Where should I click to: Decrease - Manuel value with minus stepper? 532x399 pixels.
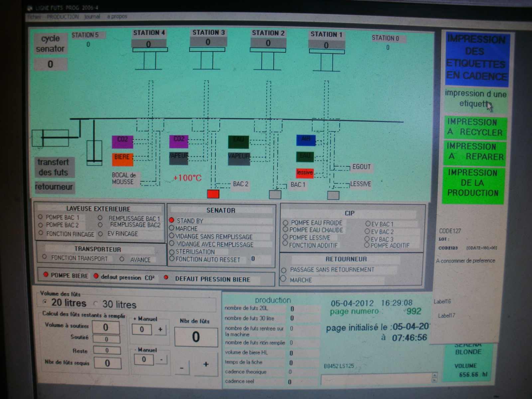(161, 359)
